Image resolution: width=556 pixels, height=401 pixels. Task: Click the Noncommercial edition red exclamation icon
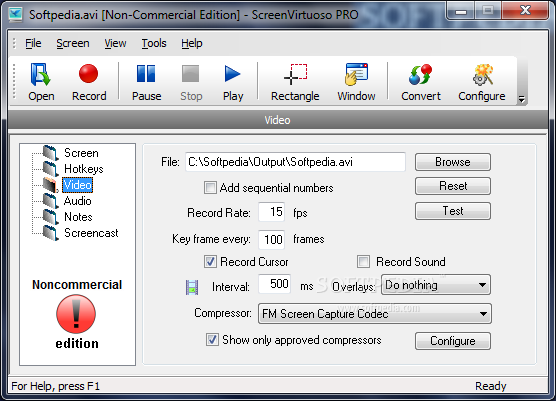click(x=76, y=314)
